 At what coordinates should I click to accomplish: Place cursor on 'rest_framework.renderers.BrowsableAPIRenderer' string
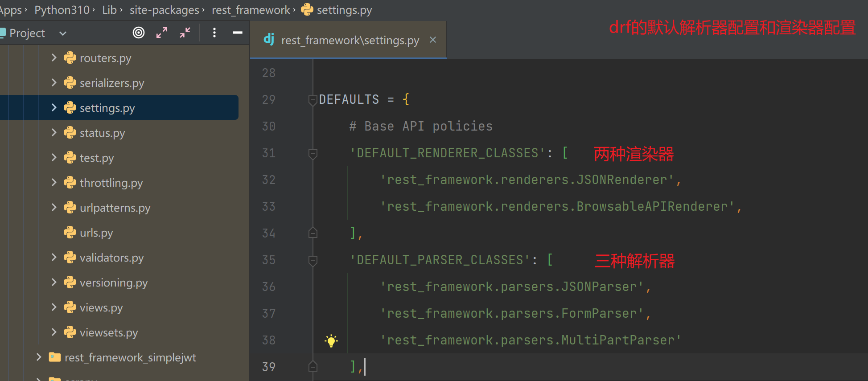[557, 207]
